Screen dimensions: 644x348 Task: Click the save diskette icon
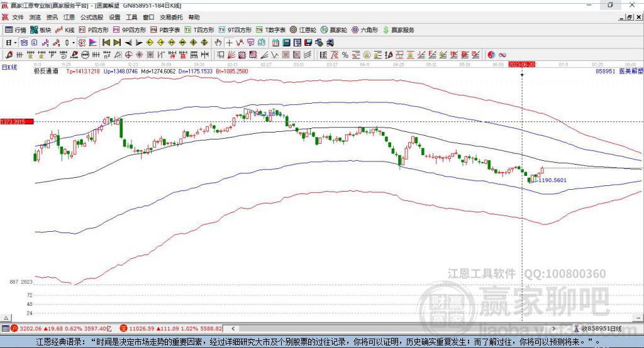point(308,43)
